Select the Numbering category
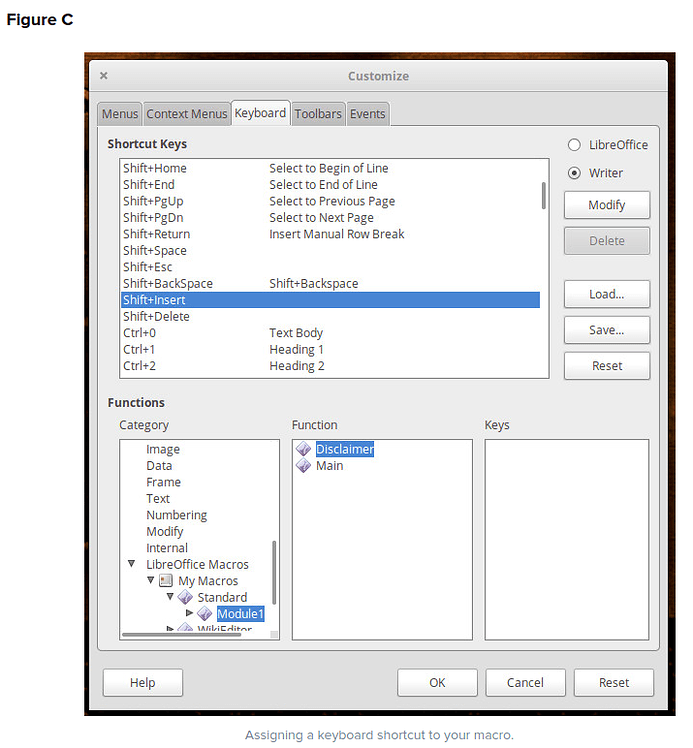 click(176, 515)
